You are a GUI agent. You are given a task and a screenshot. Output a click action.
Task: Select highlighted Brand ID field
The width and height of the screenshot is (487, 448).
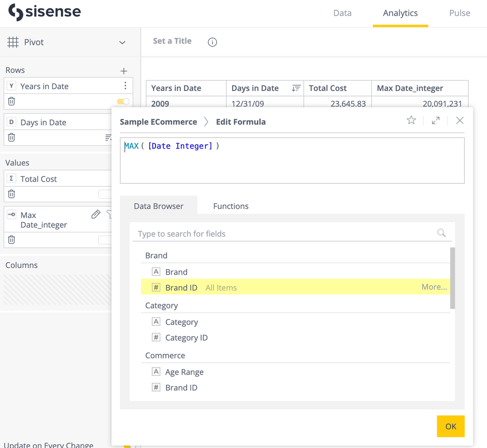pos(295,287)
